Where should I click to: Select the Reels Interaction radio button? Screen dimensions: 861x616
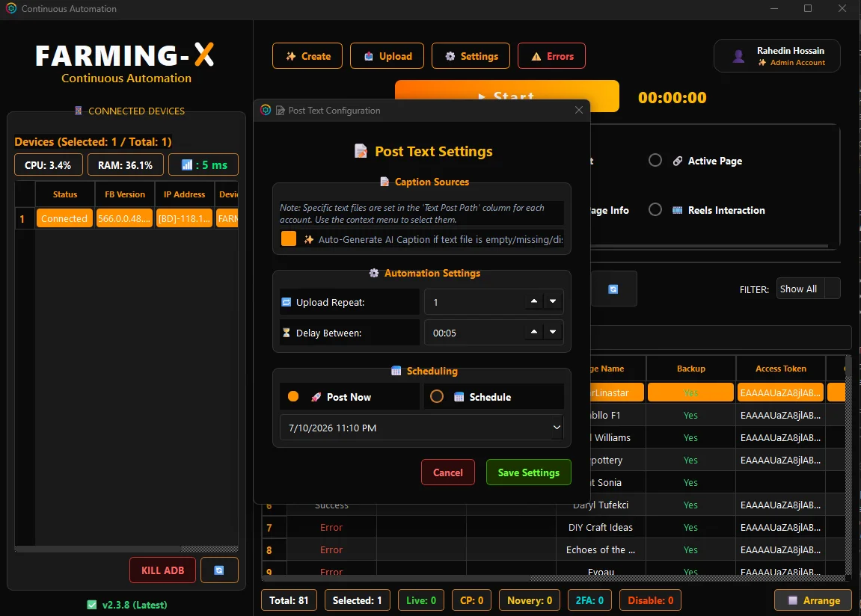(655, 210)
